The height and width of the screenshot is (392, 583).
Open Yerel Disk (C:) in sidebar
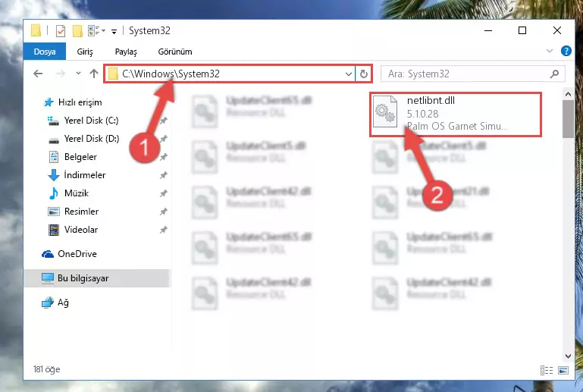(91, 121)
